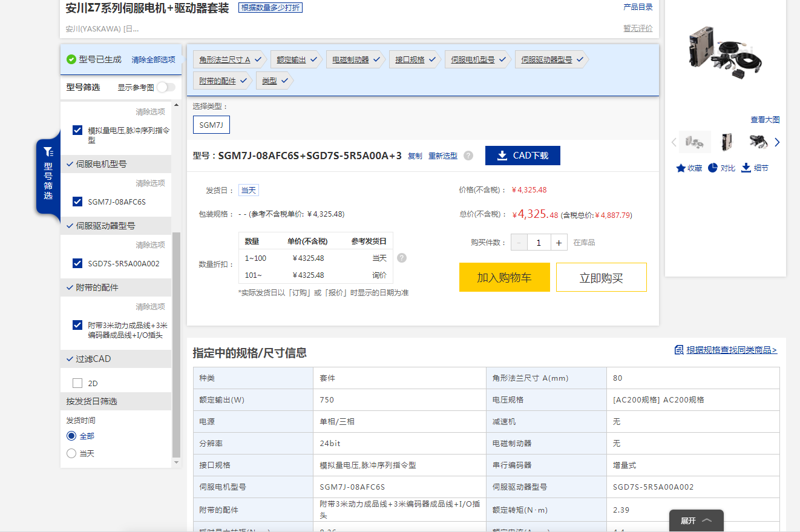Click the CAD下载 download button
The image size is (800, 532).
point(523,156)
